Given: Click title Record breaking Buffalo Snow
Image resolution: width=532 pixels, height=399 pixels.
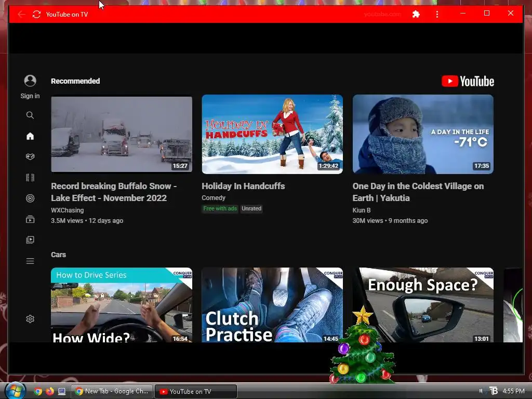Looking at the screenshot, I should pyautogui.click(x=114, y=192).
